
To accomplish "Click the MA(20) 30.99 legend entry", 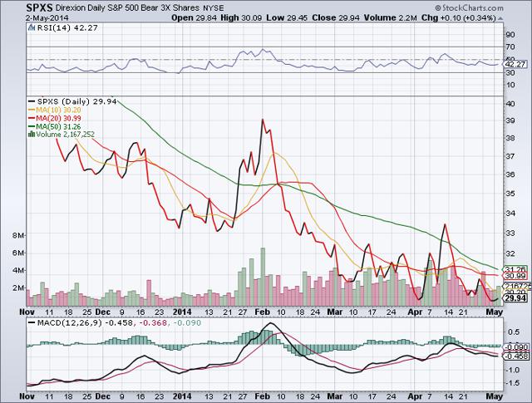I will coord(59,118).
